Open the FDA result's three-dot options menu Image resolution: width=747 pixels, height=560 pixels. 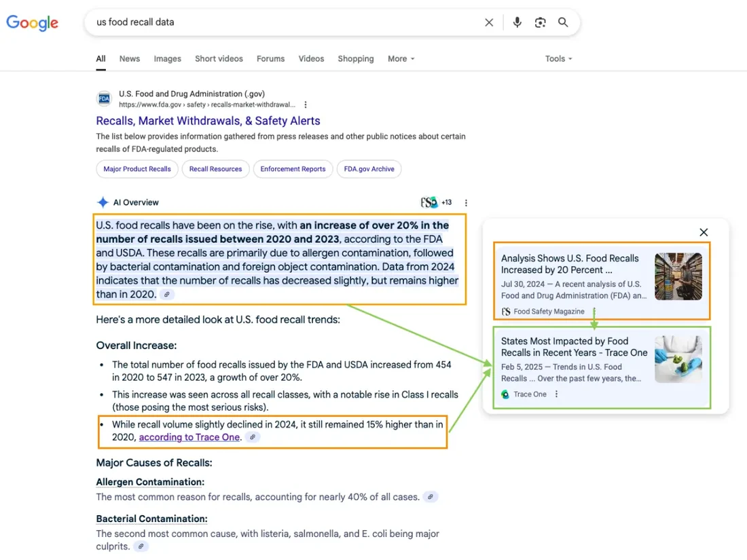(306, 105)
